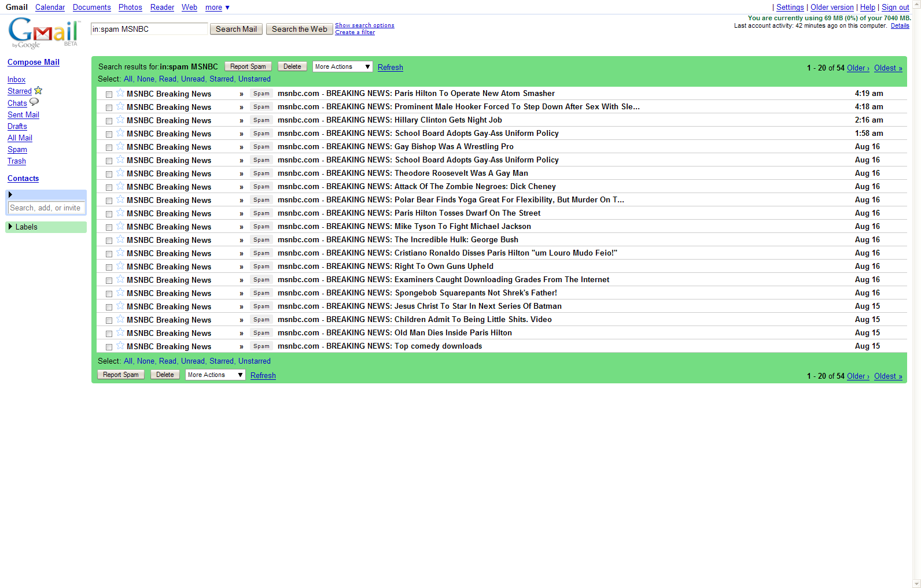Select Unread in the top Select row

click(193, 79)
